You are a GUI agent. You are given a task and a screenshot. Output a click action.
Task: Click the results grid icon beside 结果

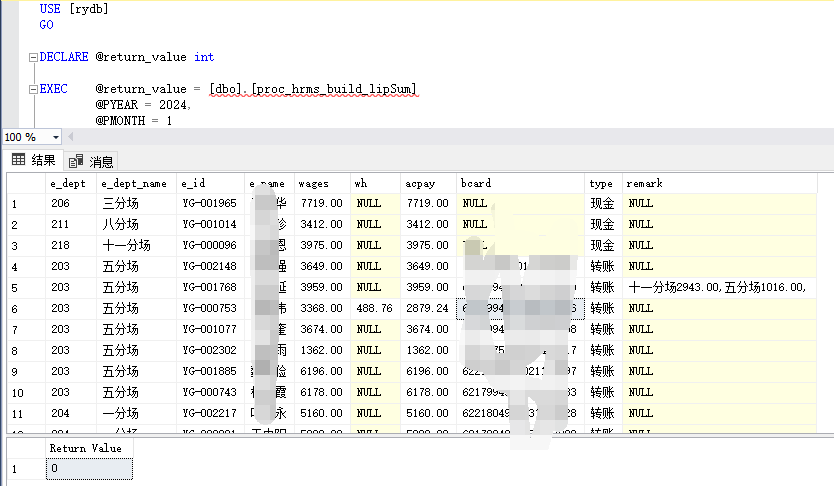coord(18,160)
